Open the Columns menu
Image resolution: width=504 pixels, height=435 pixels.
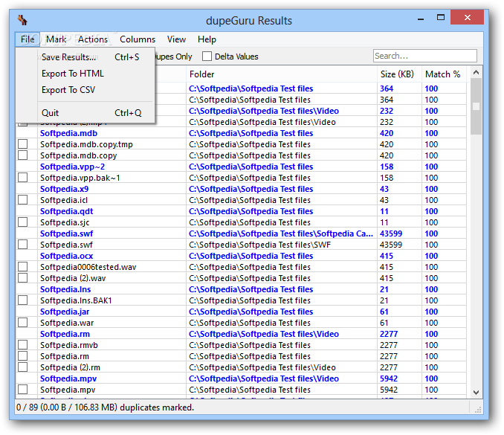coord(138,39)
